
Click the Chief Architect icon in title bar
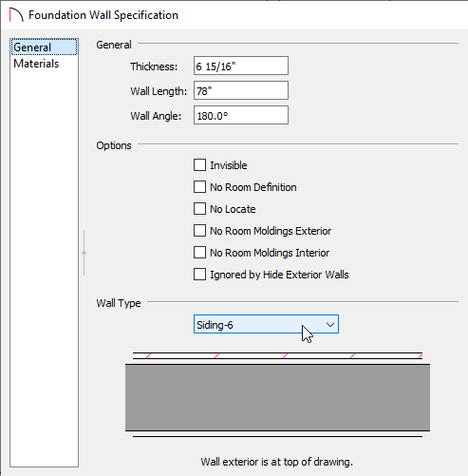16,15
